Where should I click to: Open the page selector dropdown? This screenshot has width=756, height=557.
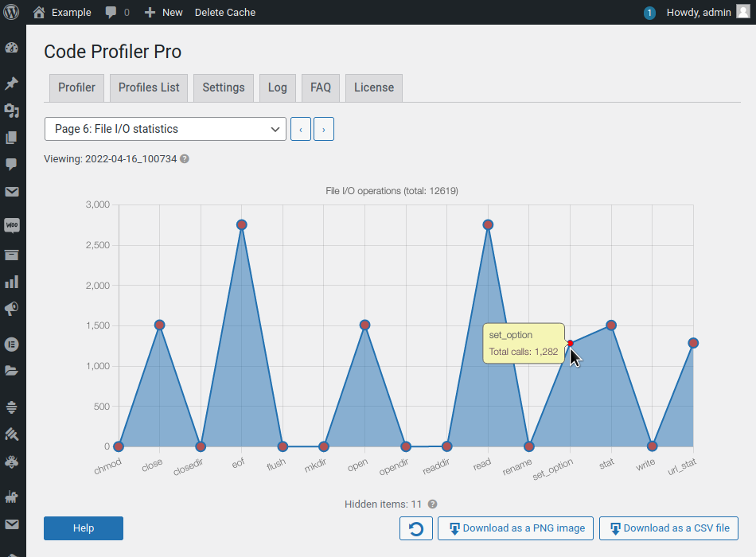pos(166,129)
